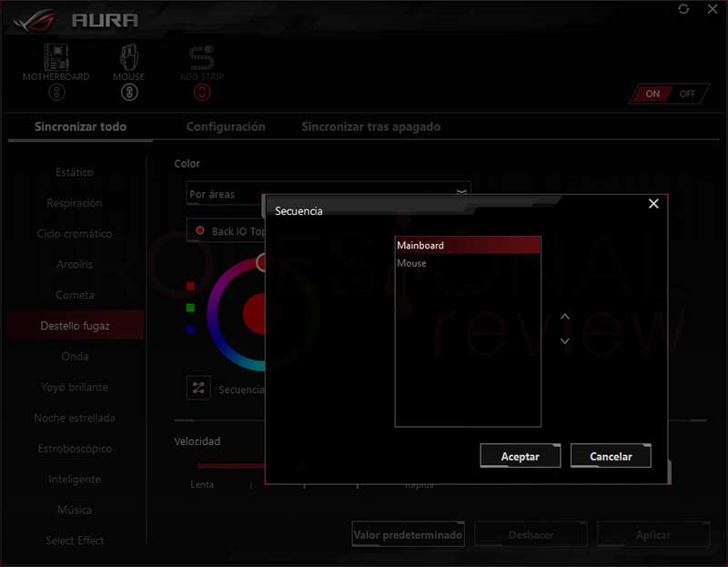
Task: Move selected item down with arrow
Action: pos(564,341)
